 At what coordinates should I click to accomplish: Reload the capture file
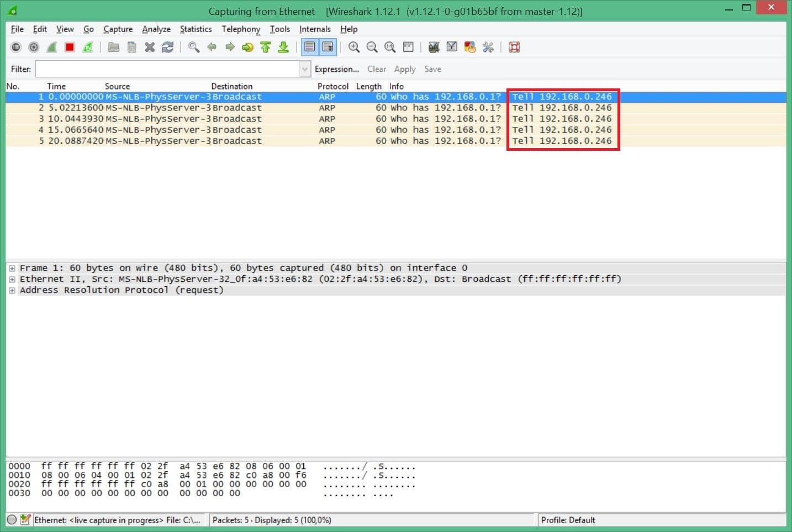168,48
